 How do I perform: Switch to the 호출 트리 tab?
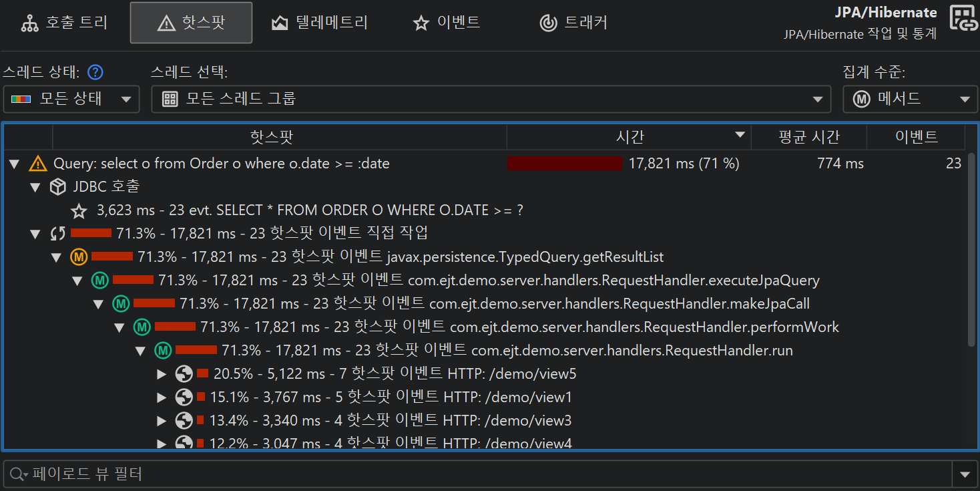(x=64, y=23)
